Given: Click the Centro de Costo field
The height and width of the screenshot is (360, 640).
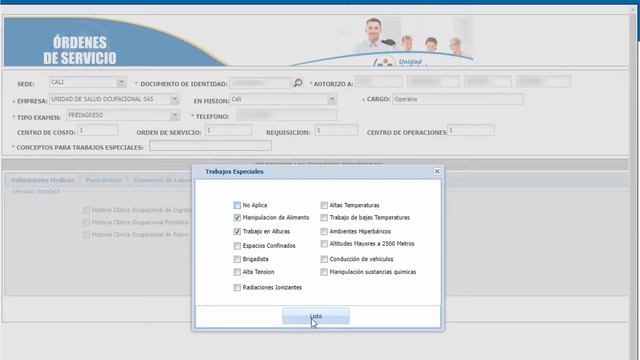Looking at the screenshot, I should [x=98, y=131].
